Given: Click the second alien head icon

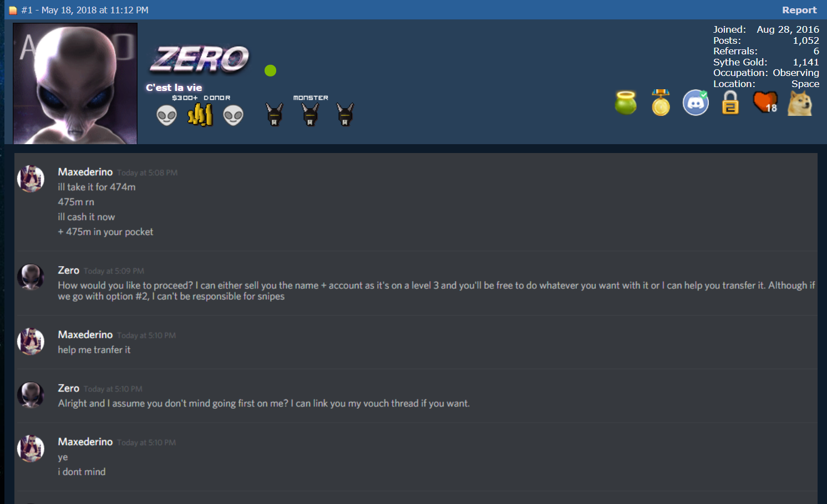Looking at the screenshot, I should (233, 116).
